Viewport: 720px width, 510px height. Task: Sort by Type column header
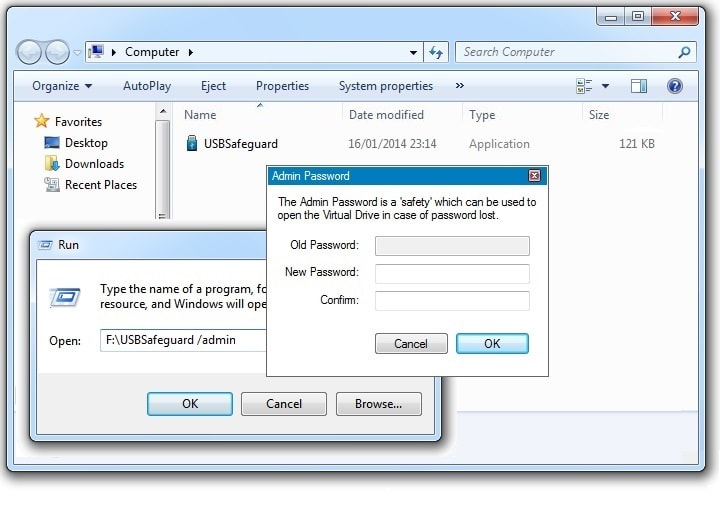(x=482, y=115)
